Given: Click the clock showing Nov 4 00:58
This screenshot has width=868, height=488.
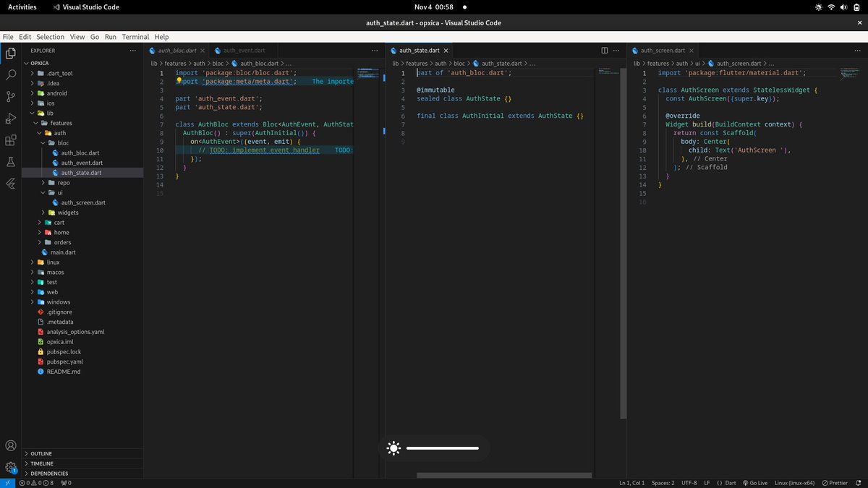Looking at the screenshot, I should [434, 7].
